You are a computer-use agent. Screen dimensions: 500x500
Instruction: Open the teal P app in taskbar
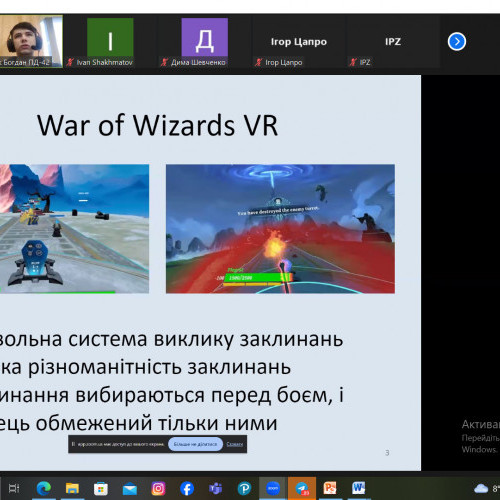[x=244, y=489]
